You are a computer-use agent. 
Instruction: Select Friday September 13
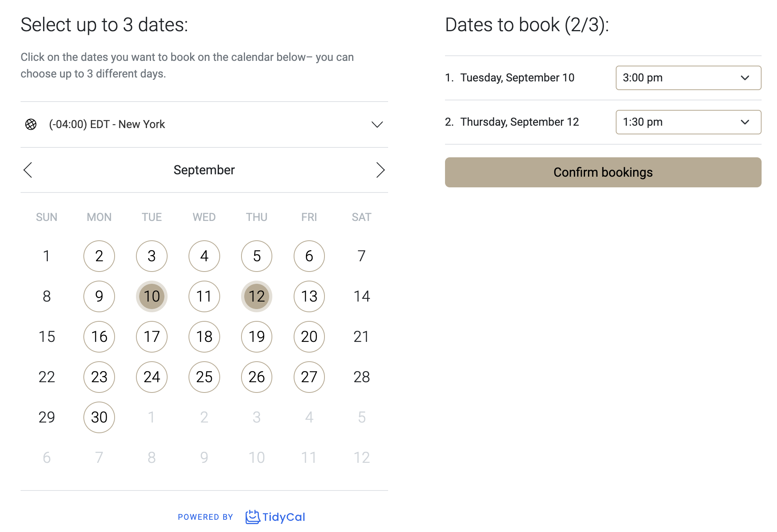click(309, 296)
